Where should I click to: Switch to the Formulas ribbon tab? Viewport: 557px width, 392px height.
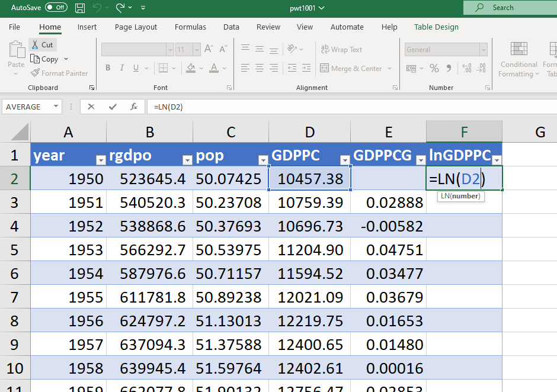coord(190,27)
